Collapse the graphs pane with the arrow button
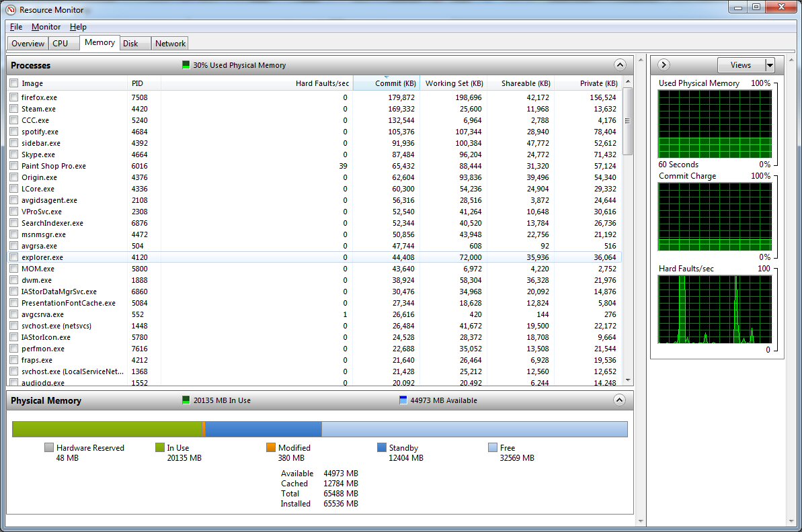 [664, 65]
